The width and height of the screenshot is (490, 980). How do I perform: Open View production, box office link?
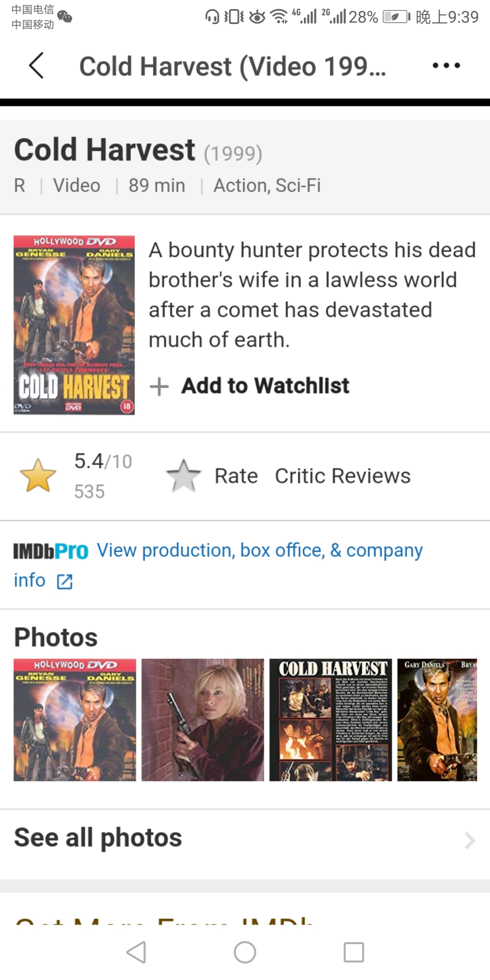(260, 551)
